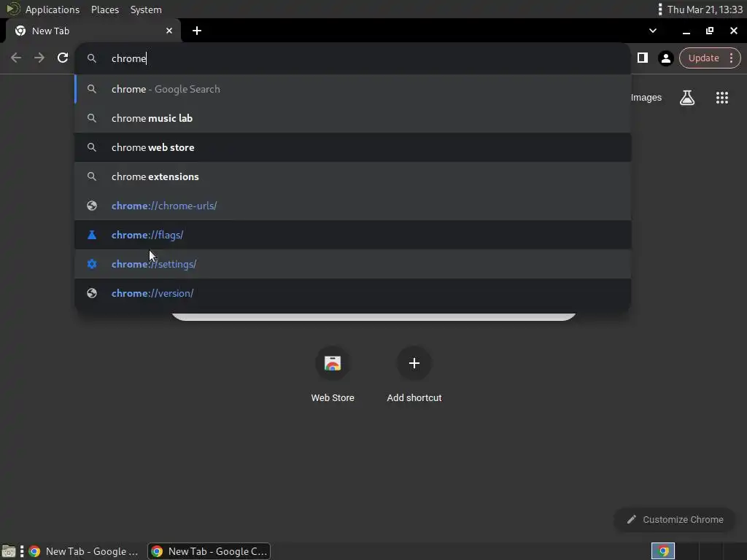Click the Add shortcut button
The image size is (747, 560).
pos(414,375)
